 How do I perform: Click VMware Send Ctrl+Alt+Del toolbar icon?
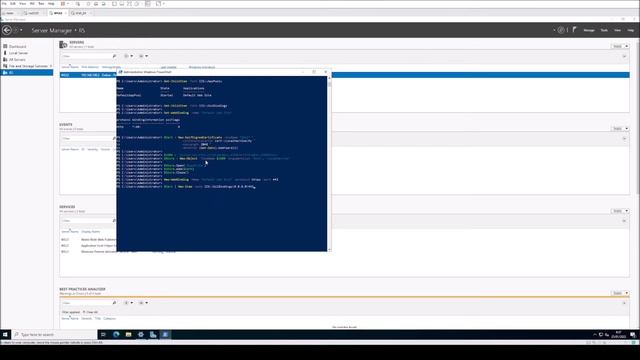[x=78, y=4]
